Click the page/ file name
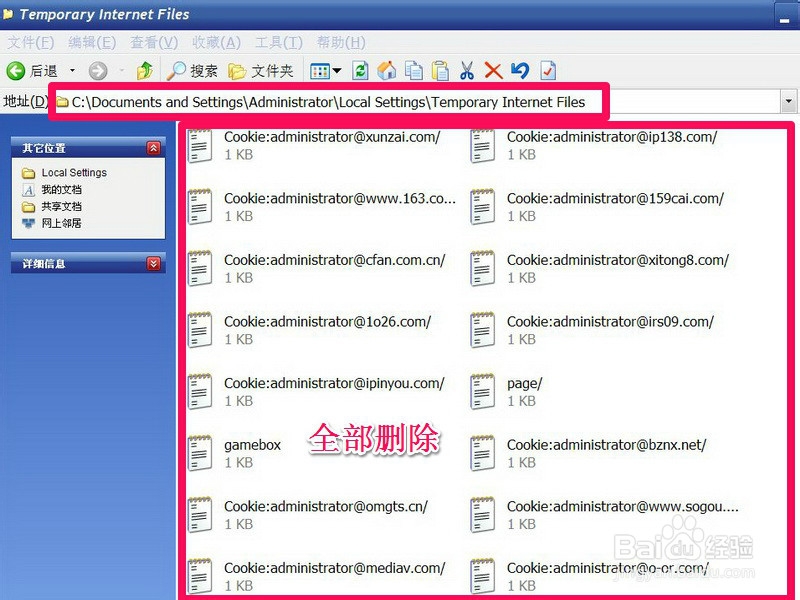 tap(524, 384)
